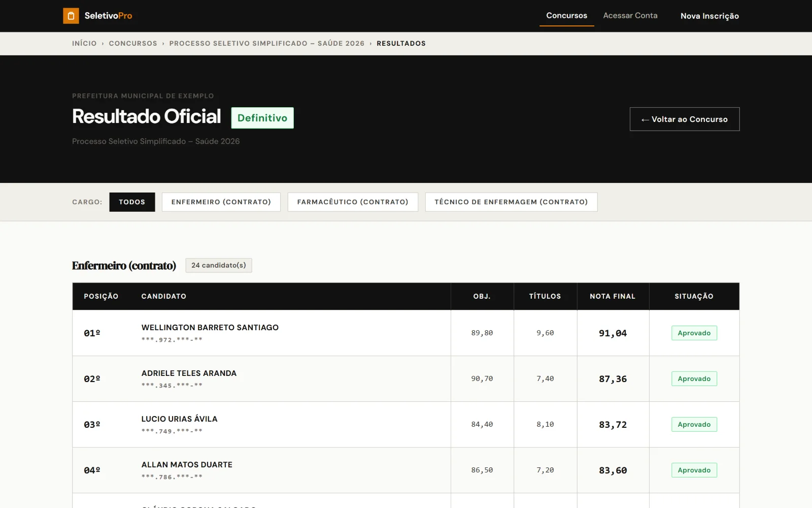
Task: Click the OBJ. column header
Action: (482, 296)
